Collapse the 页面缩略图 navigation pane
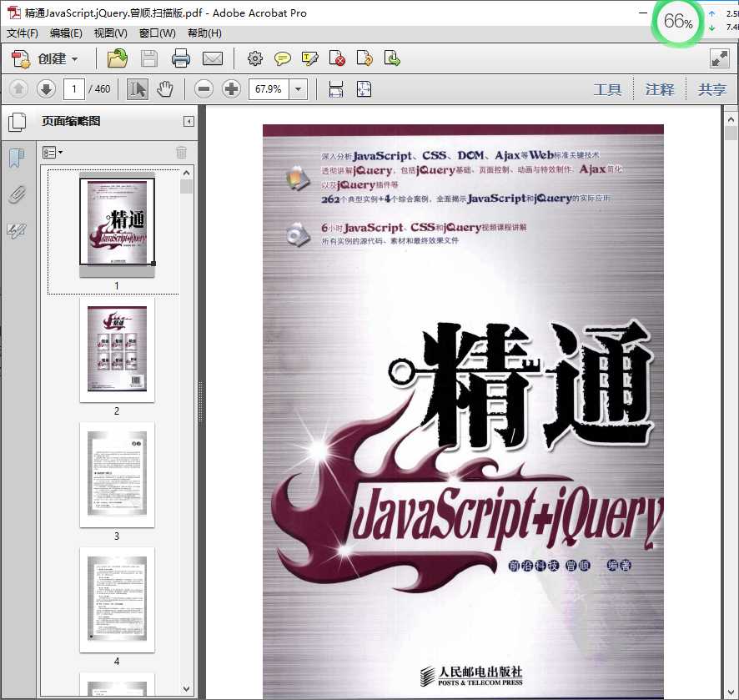Viewport: 739px width, 700px height. click(x=189, y=122)
